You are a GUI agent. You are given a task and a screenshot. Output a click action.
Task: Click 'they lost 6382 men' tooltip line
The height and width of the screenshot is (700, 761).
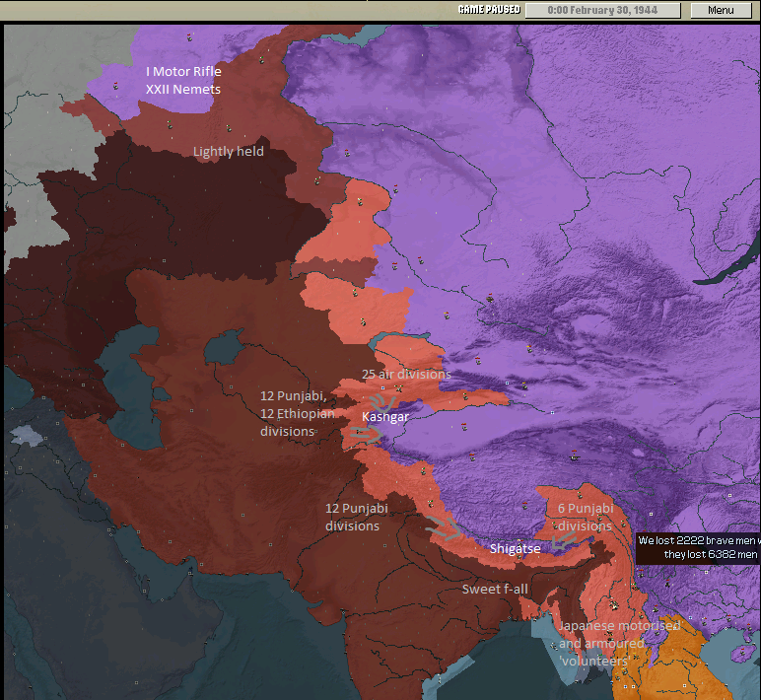pyautogui.click(x=711, y=554)
